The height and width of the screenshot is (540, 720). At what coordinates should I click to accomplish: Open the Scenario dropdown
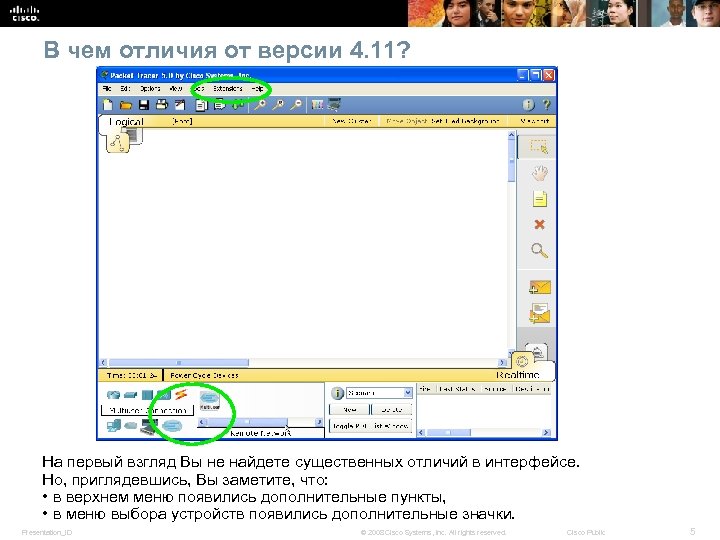(x=379, y=393)
